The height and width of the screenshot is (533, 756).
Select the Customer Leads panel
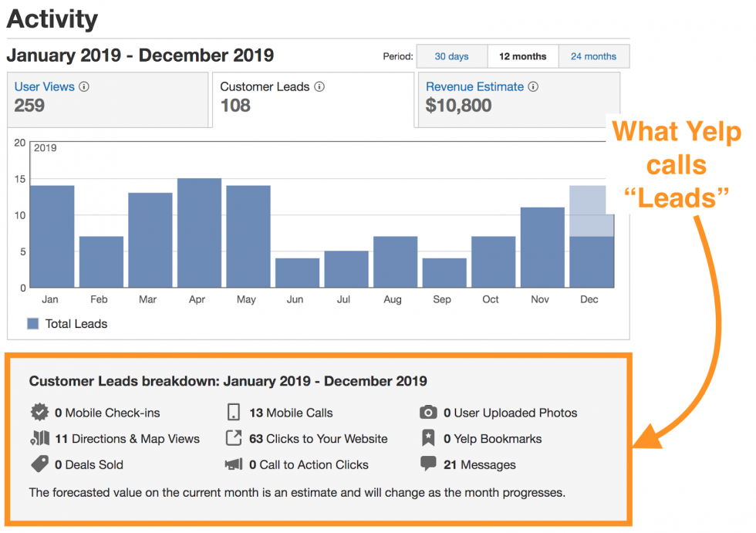(x=313, y=100)
